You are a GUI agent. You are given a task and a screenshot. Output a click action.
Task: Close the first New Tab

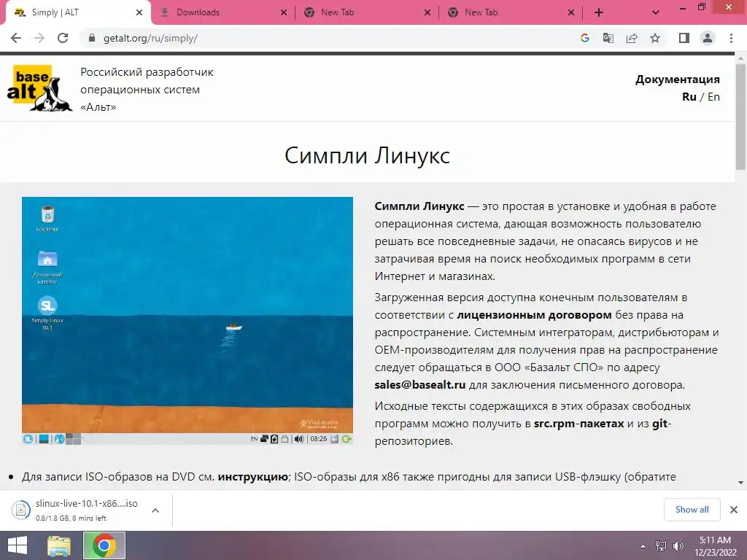coord(427,13)
